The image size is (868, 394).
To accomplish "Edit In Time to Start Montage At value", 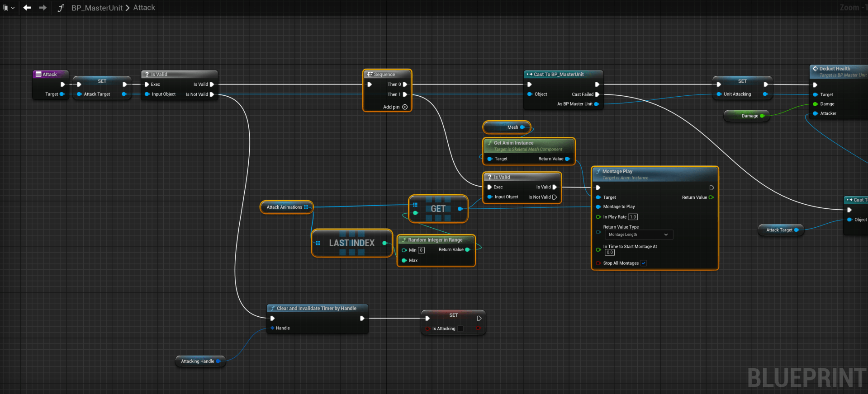I will [610, 253].
